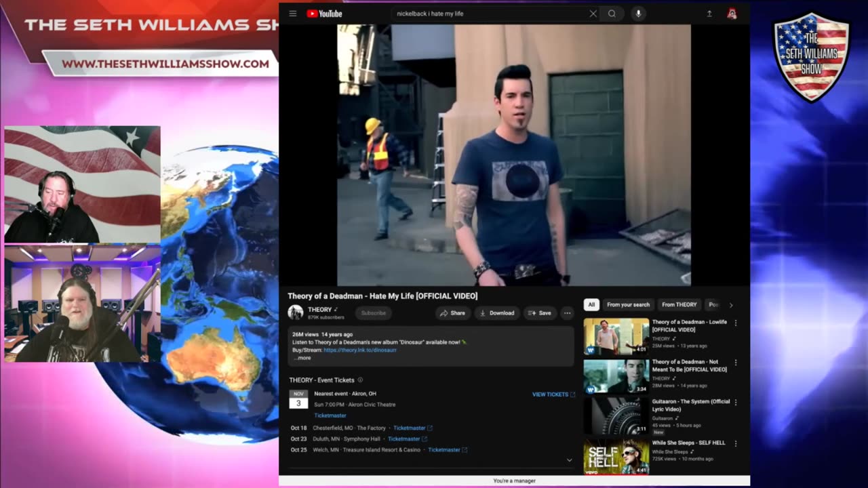Subscribe to the THEORY channel
The image size is (868, 488).
[373, 313]
